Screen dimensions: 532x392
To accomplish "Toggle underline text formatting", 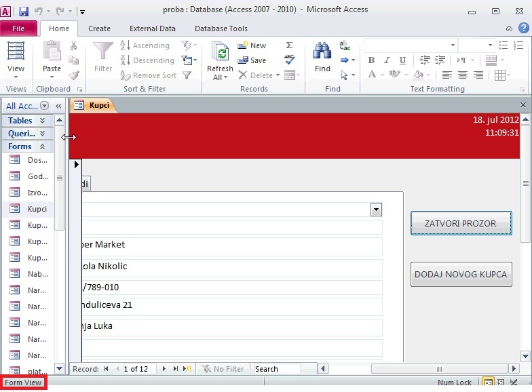I will coord(402,60).
